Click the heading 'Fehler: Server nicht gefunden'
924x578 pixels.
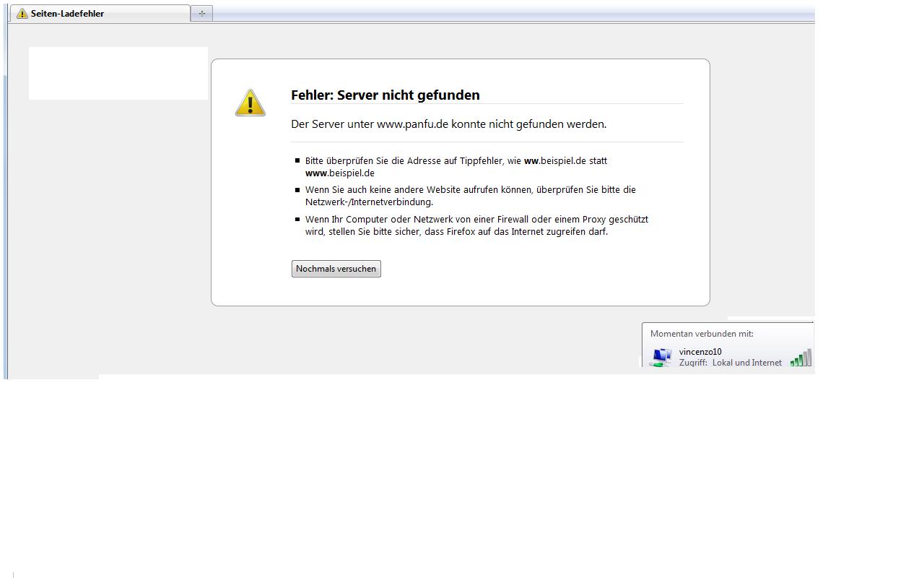385,95
